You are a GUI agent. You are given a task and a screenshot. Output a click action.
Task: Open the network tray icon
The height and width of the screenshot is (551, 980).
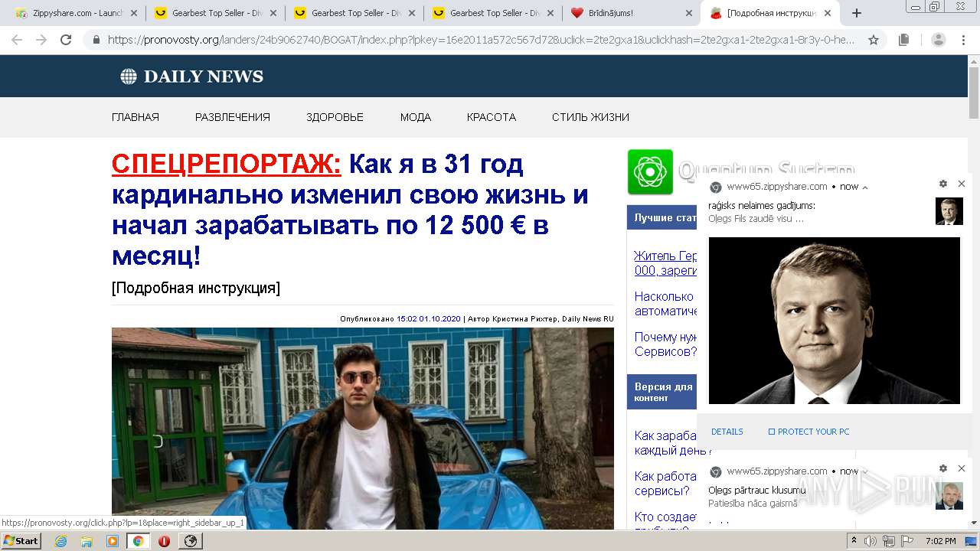(x=888, y=541)
